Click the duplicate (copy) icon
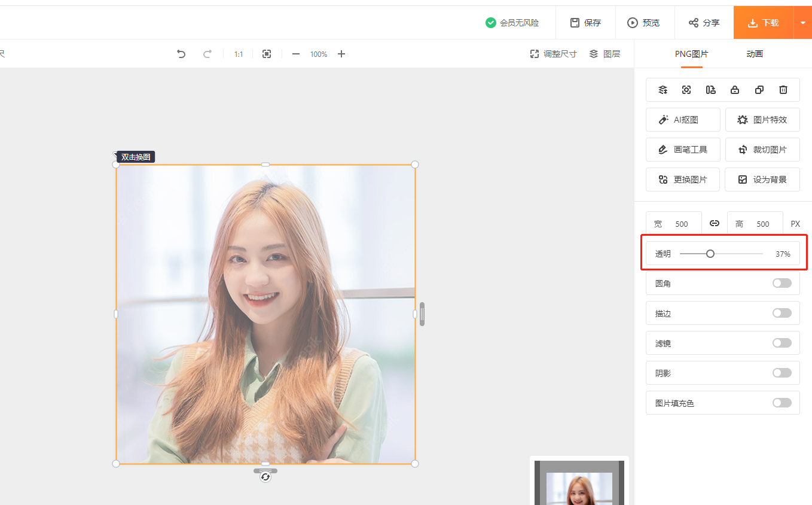812x505 pixels. 759,90
